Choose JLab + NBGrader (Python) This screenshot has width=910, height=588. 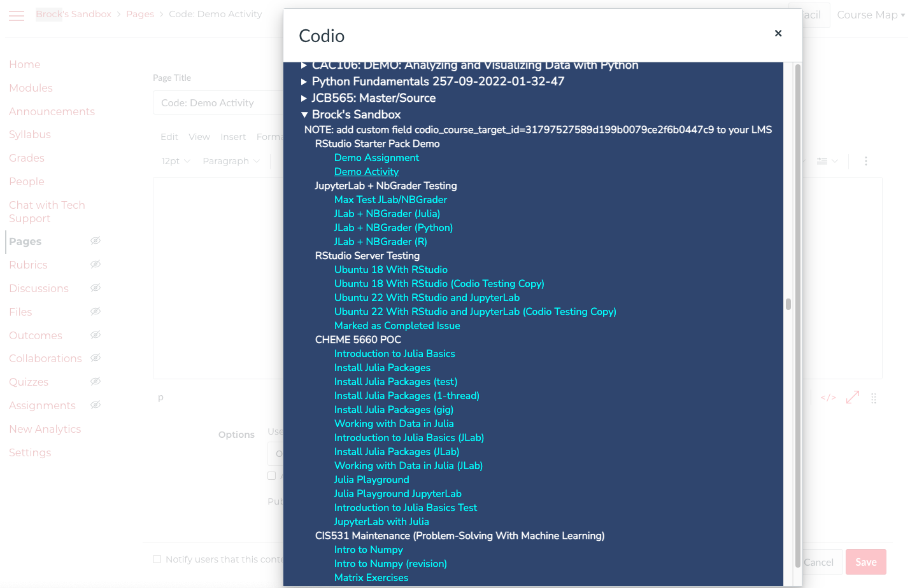coord(394,228)
